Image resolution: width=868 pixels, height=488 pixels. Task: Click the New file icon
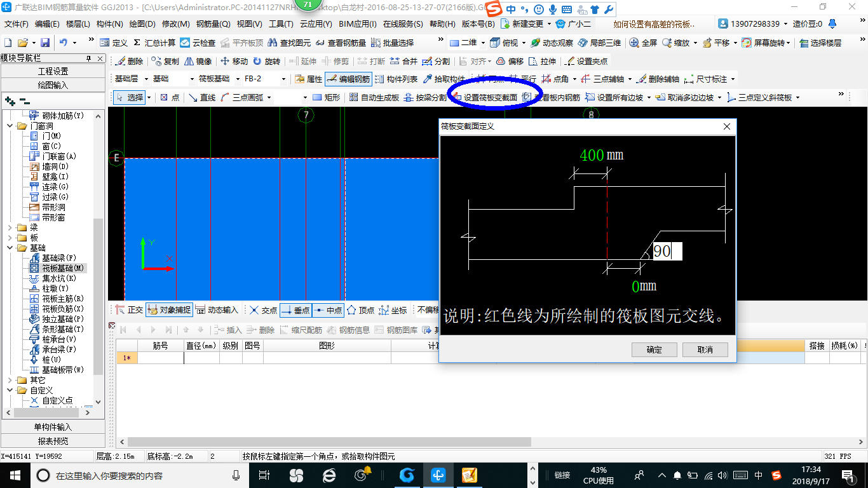click(x=8, y=43)
